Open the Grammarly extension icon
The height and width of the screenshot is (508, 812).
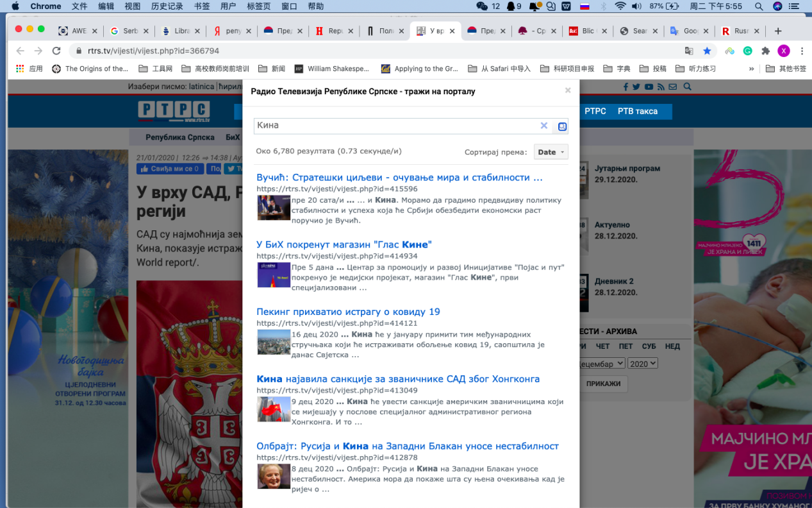coord(747,51)
